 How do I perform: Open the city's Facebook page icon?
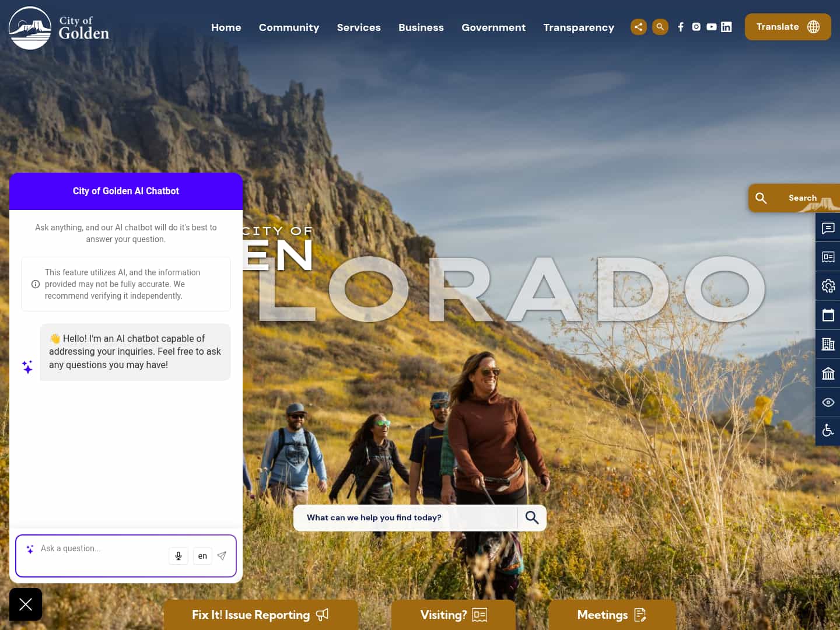pyautogui.click(x=681, y=27)
